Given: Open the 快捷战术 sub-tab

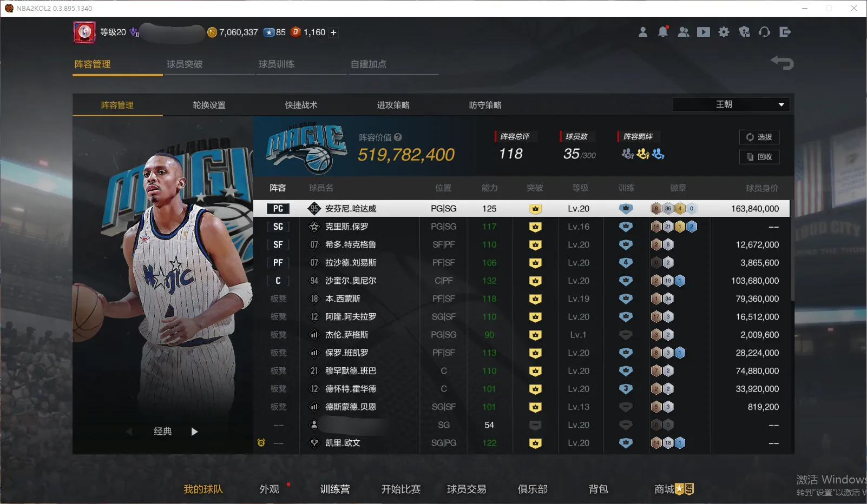Looking at the screenshot, I should [x=301, y=105].
